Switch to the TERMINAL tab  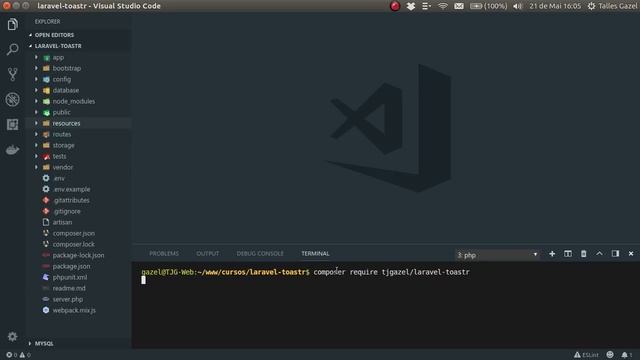[315, 254]
